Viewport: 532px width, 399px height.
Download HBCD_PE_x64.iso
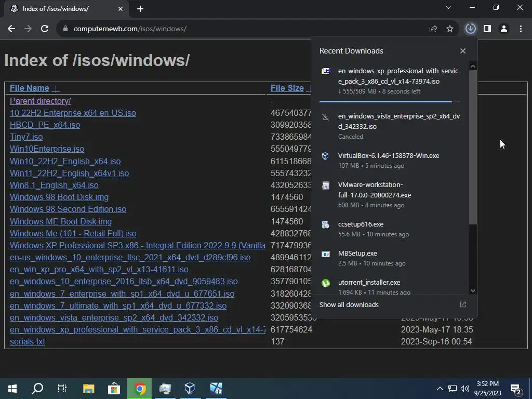tap(45, 125)
